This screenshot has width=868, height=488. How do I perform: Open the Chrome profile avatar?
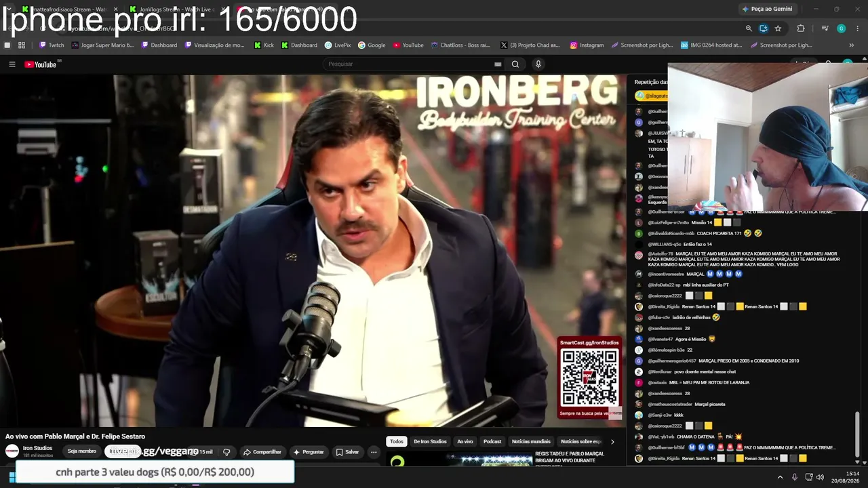pos(842,28)
